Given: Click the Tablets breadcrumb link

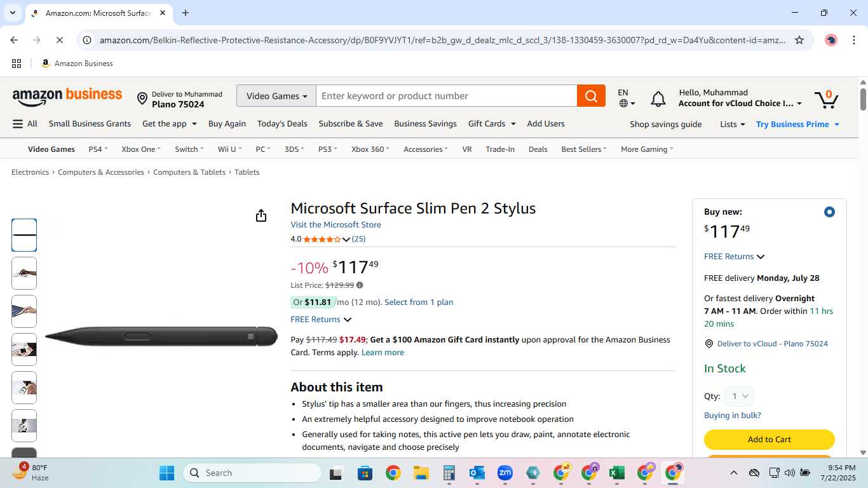Looking at the screenshot, I should click(x=247, y=172).
